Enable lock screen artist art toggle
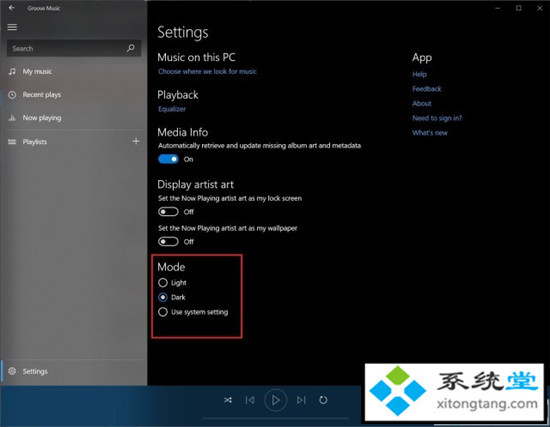The image size is (550, 427). click(168, 212)
